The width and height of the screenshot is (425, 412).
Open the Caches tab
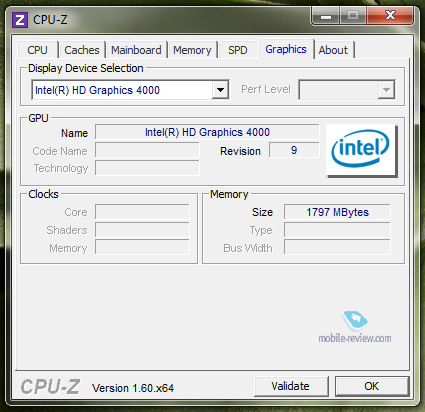[x=82, y=50]
